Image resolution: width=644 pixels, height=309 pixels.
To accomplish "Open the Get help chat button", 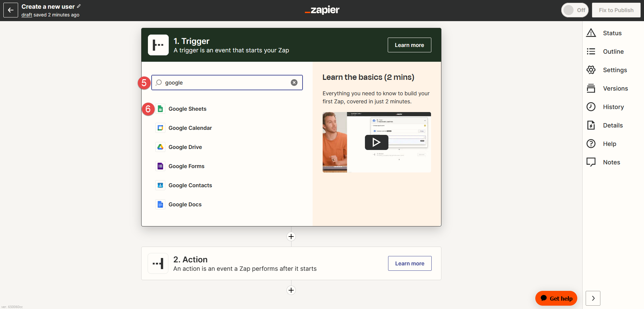I will (x=556, y=298).
